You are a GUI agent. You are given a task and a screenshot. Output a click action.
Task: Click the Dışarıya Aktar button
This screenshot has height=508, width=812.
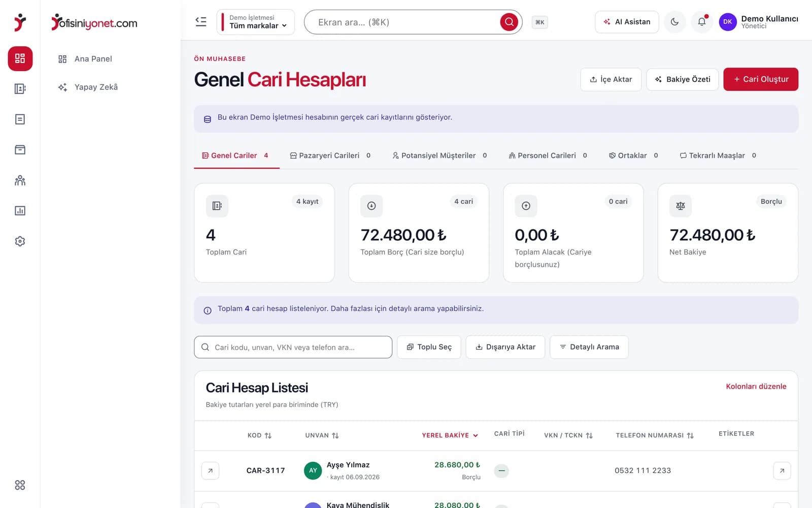(x=505, y=347)
